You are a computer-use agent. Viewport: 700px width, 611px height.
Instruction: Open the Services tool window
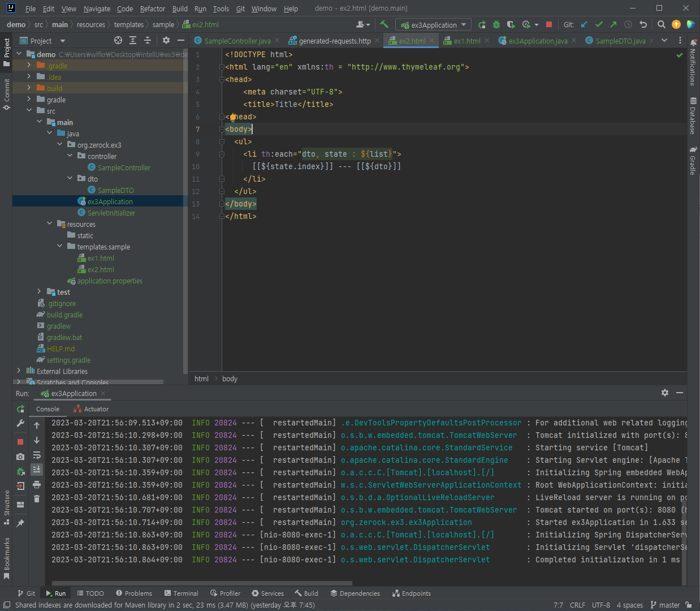tap(267, 593)
